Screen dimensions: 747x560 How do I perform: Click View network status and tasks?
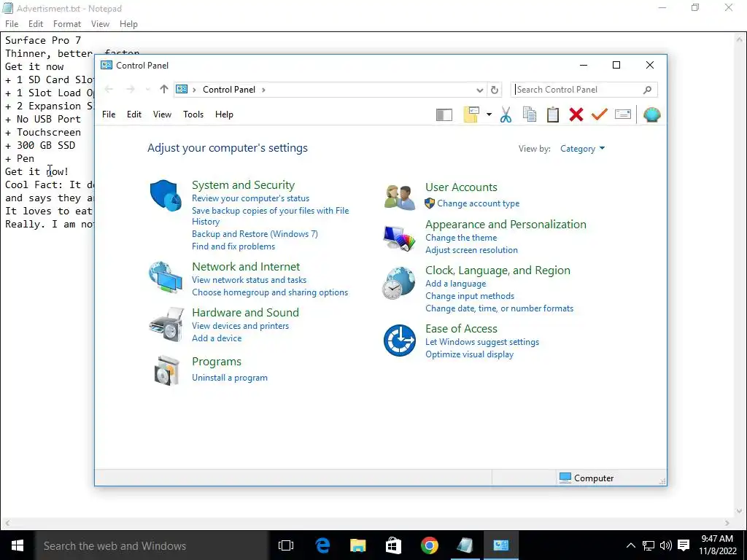click(249, 280)
